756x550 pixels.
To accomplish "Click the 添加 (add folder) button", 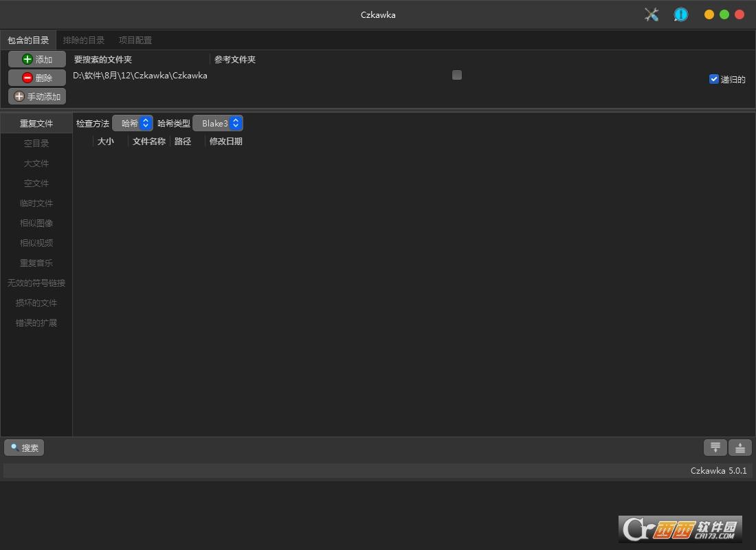I will [37, 59].
